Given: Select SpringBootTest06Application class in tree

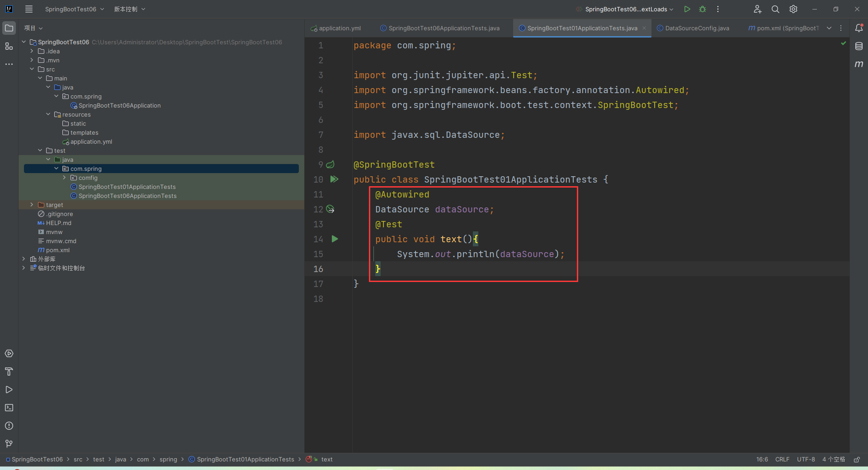Looking at the screenshot, I should [119, 105].
